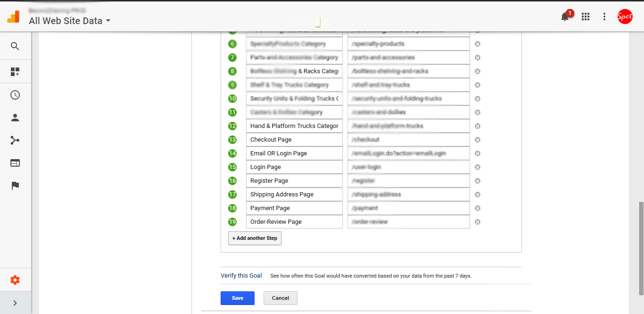Open Behavior icon in sidebar
This screenshot has width=644, height=314.
click(x=15, y=163)
